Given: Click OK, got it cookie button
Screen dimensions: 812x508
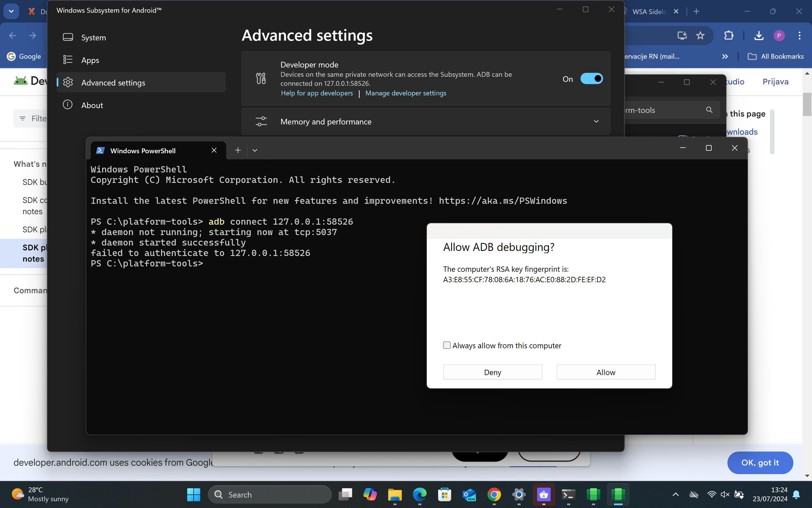Looking at the screenshot, I should 760,463.
